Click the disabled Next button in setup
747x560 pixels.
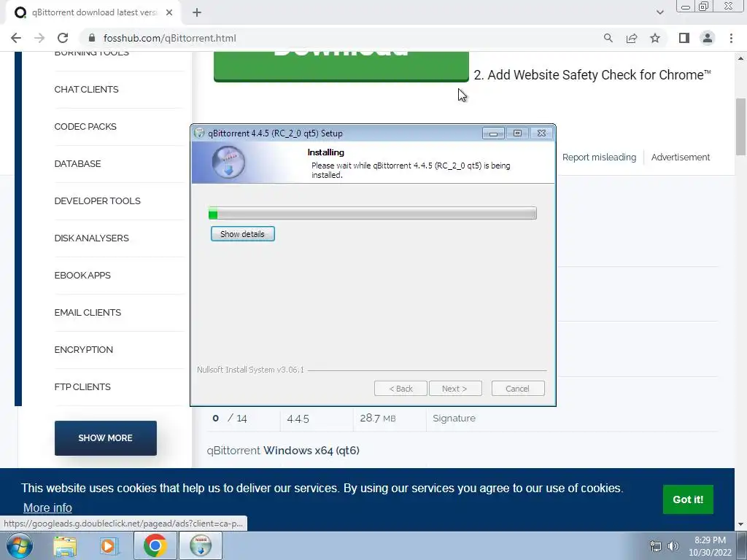pyautogui.click(x=455, y=389)
